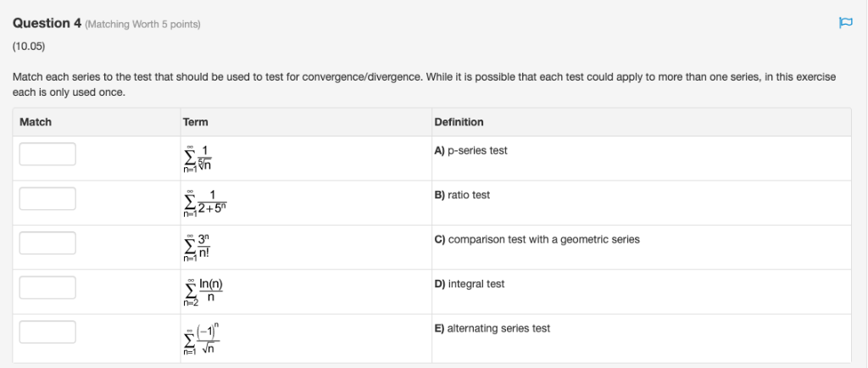This screenshot has width=868, height=368.
Task: Click the Match column header
Action: tap(36, 122)
